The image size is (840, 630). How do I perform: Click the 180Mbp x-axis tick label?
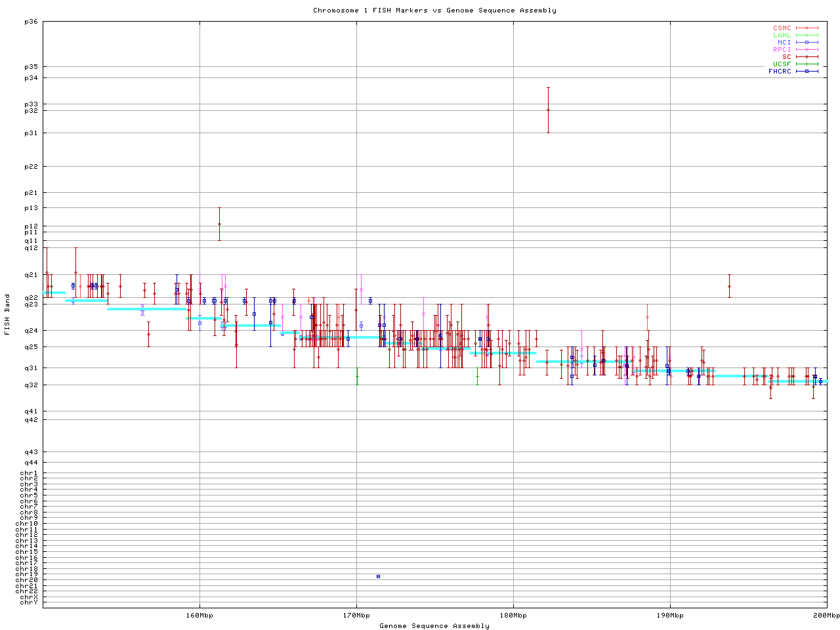point(513,616)
